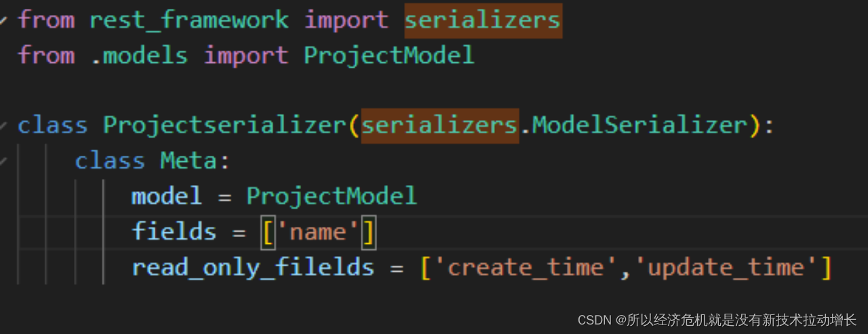Collapse the Meta class fold arrow
The width and height of the screenshot is (868, 334).
3,161
